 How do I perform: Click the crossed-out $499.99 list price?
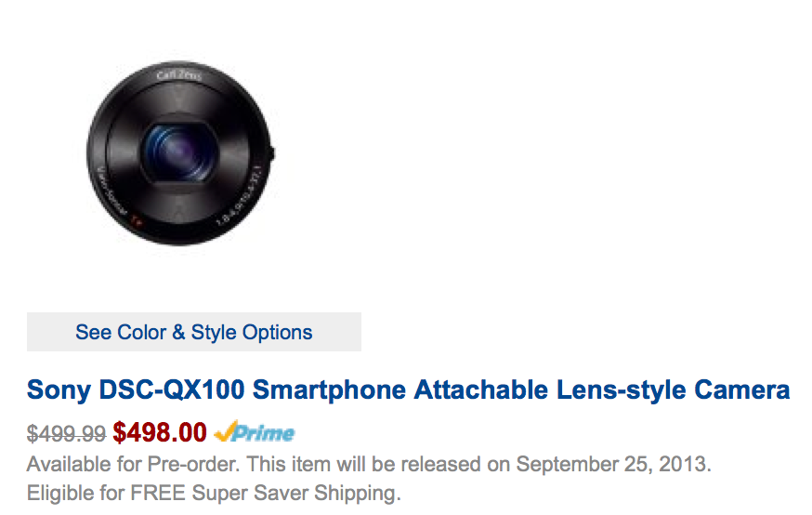tap(66, 433)
